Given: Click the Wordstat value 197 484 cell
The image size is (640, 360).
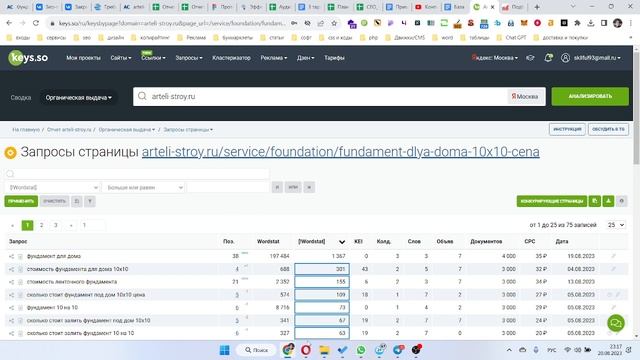Looking at the screenshot, I should [x=279, y=256].
